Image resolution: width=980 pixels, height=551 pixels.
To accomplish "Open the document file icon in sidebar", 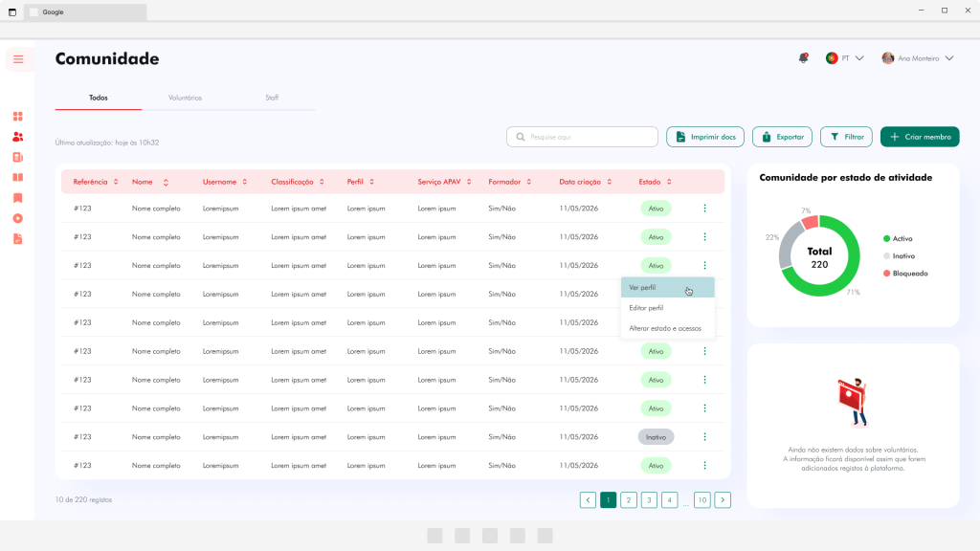I will tap(17, 238).
